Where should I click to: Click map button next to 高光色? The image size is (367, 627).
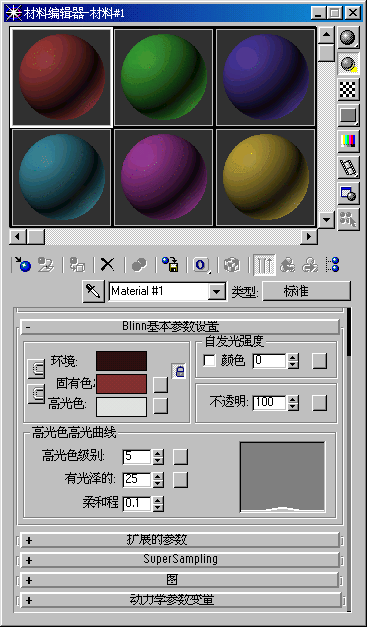point(161,406)
